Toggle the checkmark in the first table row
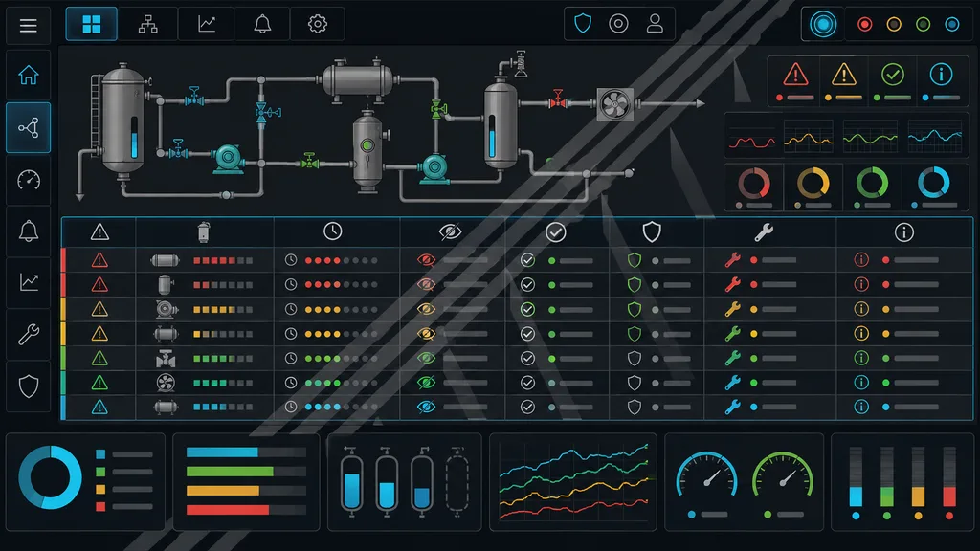The width and height of the screenshot is (980, 551). (527, 260)
